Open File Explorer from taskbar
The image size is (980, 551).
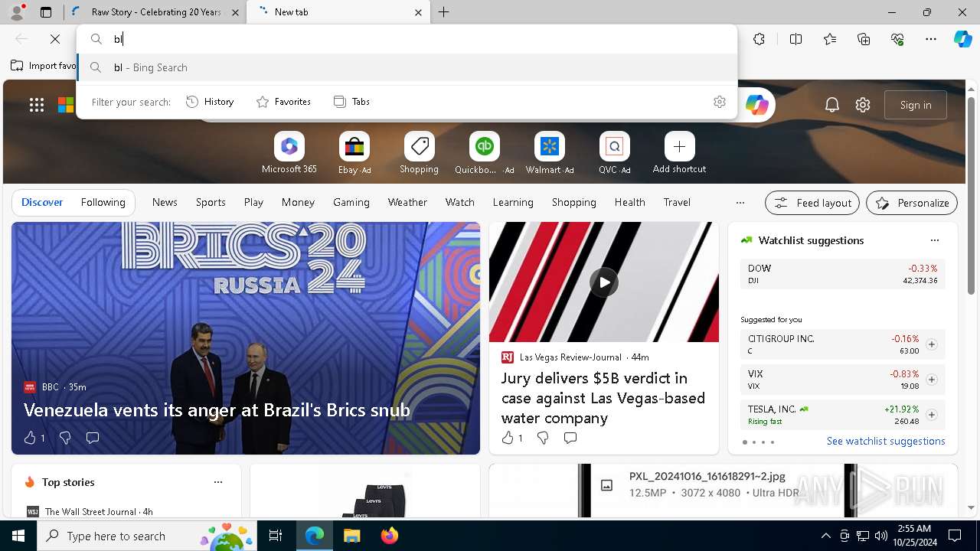coord(351,536)
